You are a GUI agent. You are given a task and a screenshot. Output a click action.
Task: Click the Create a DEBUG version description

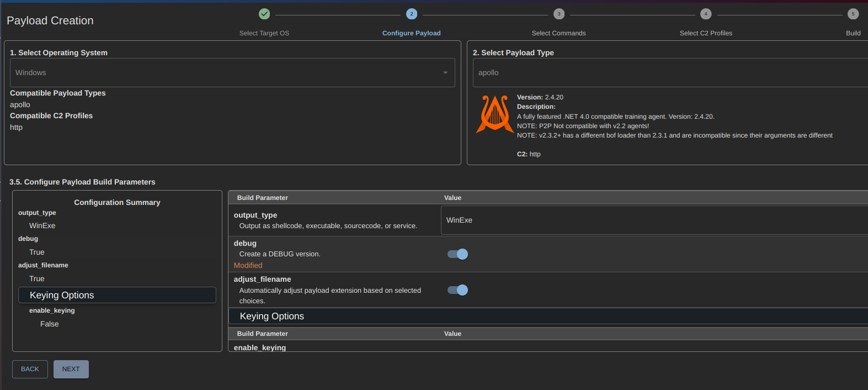point(280,254)
